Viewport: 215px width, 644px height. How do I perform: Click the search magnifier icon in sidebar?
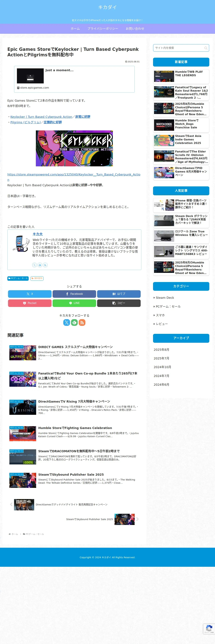(206, 48)
